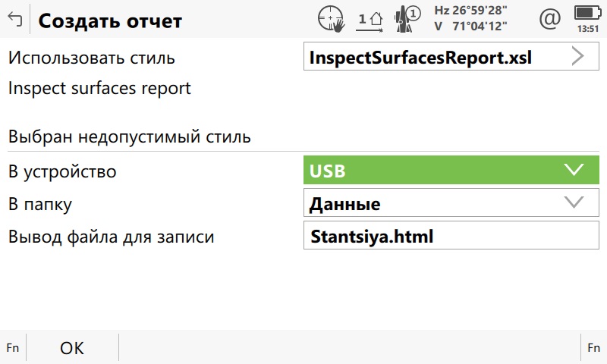This screenshot has height=364, width=607.
Task: Edit the Stantsiya.html output filename field
Action: (x=451, y=237)
